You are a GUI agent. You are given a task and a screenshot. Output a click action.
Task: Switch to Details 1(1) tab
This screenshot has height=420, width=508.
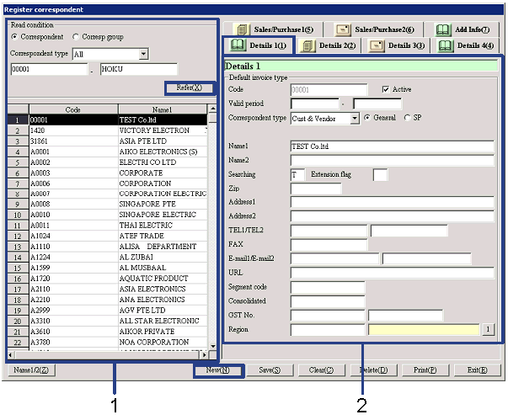click(x=259, y=45)
